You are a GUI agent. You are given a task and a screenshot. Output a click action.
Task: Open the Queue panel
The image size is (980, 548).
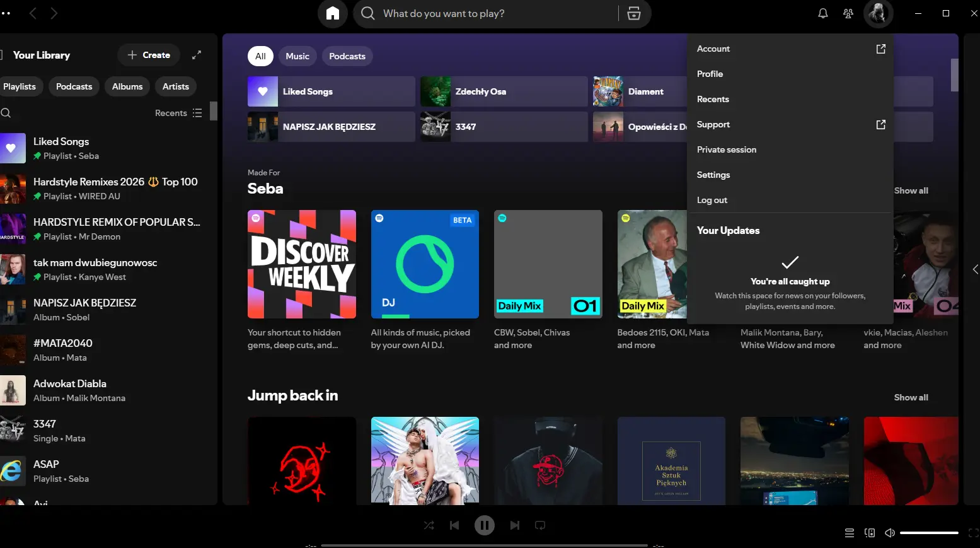pyautogui.click(x=850, y=533)
